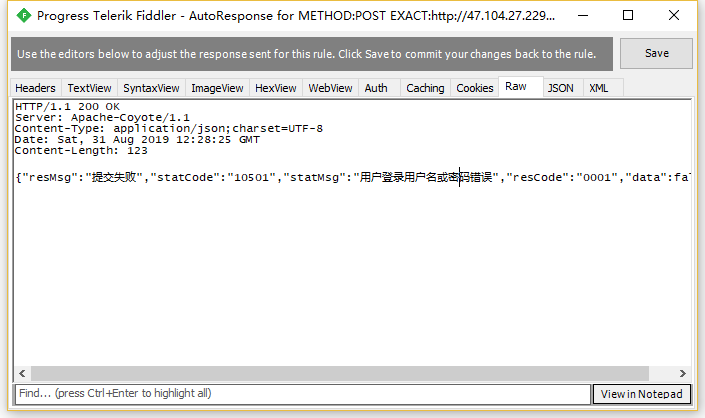
Task: Click the horizontal scrollbar thumb
Action: [x=340, y=374]
